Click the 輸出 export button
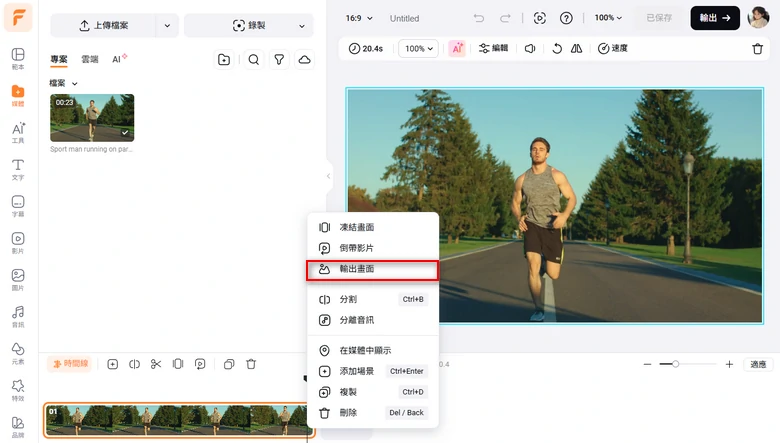 click(x=714, y=18)
